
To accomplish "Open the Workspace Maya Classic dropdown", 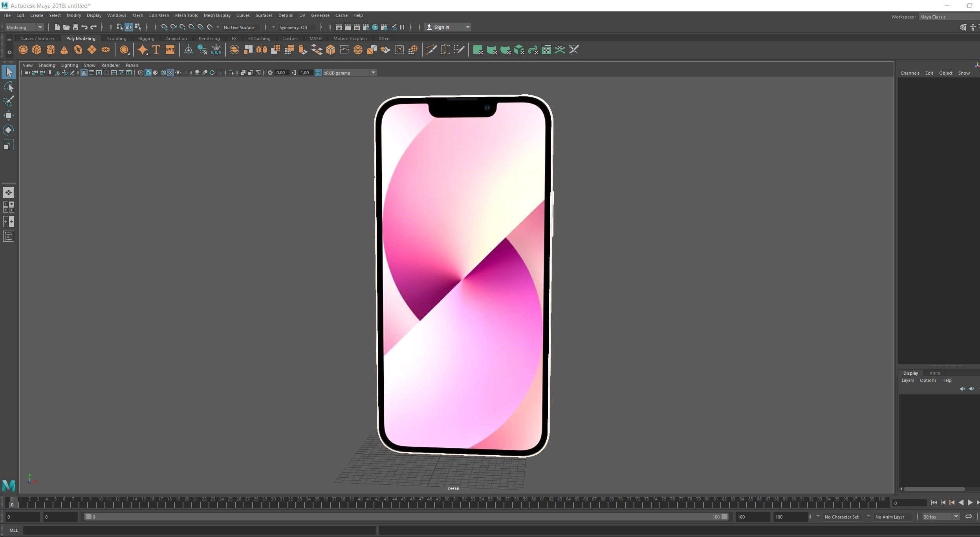I will coord(949,17).
